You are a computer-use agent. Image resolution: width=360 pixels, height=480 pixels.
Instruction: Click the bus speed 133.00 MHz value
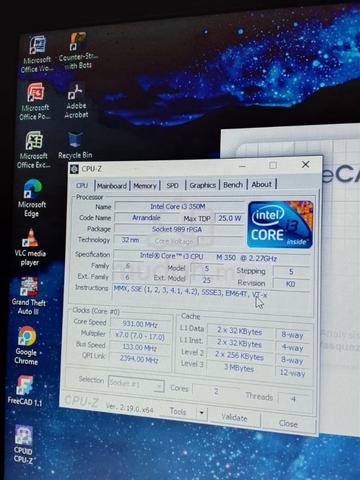140,348
